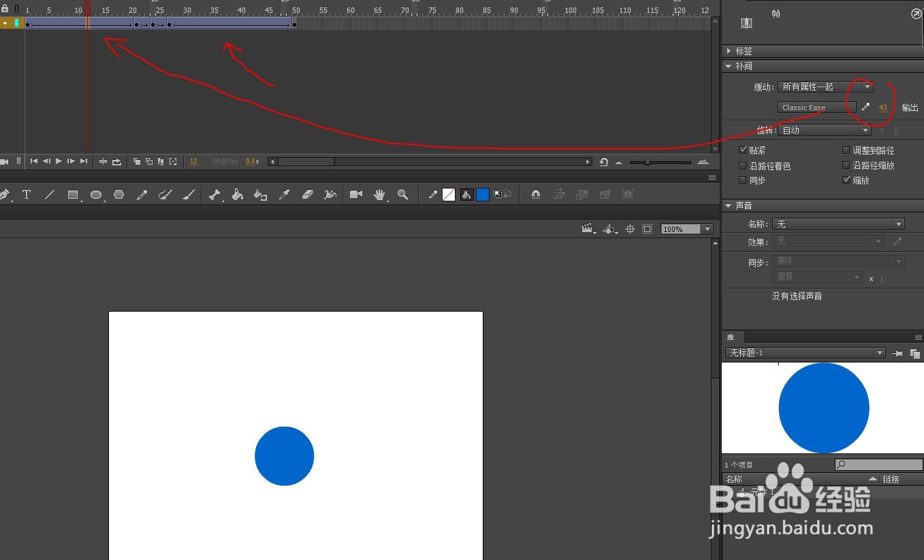The height and width of the screenshot is (560, 924).
Task: Click the Center Frame icon
Action: click(x=103, y=161)
